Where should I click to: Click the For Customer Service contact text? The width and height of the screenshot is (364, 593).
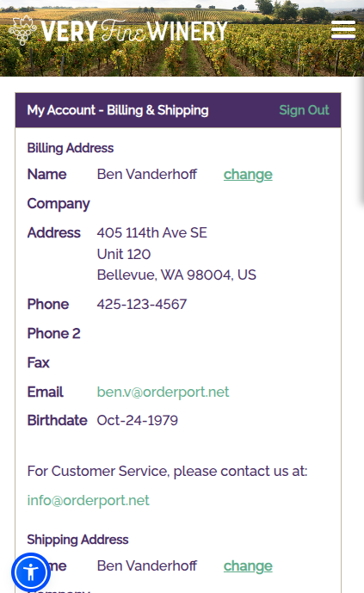(x=168, y=472)
